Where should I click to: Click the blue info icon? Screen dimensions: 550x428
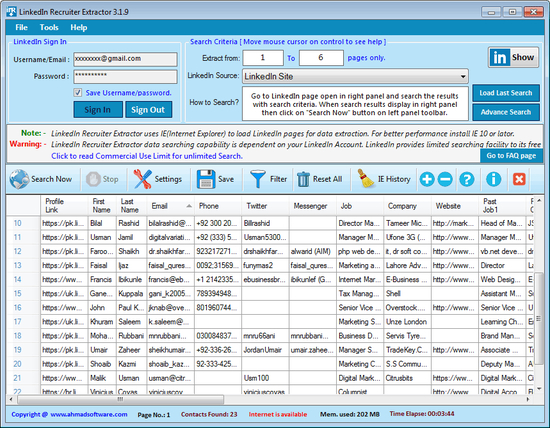(494, 179)
